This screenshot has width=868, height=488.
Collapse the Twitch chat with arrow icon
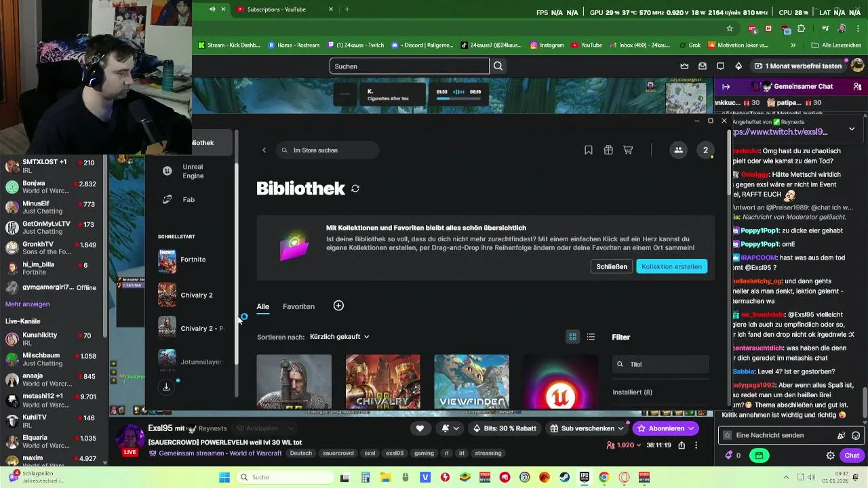(726, 87)
